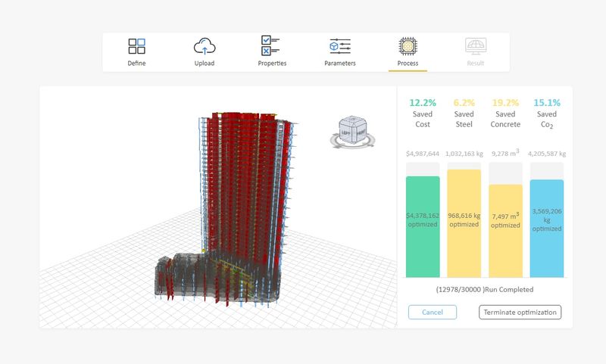
Task: Click the Result tab label
Action: pos(476,64)
